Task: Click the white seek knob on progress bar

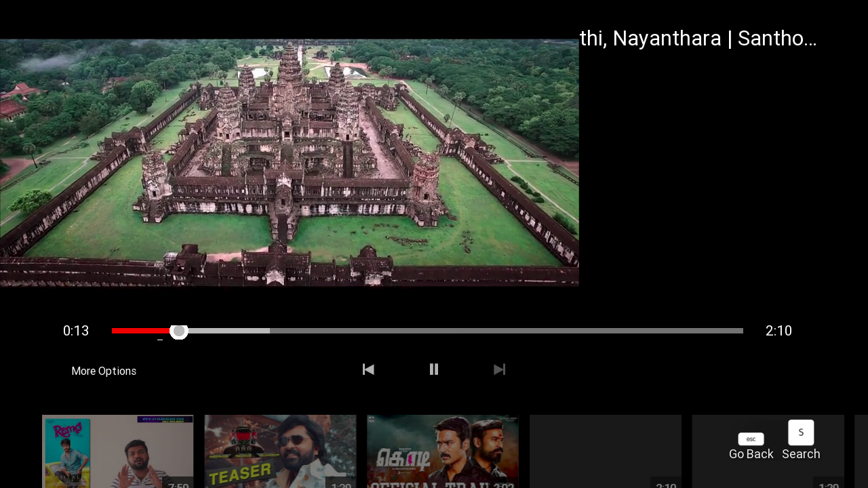Action: coord(179,331)
